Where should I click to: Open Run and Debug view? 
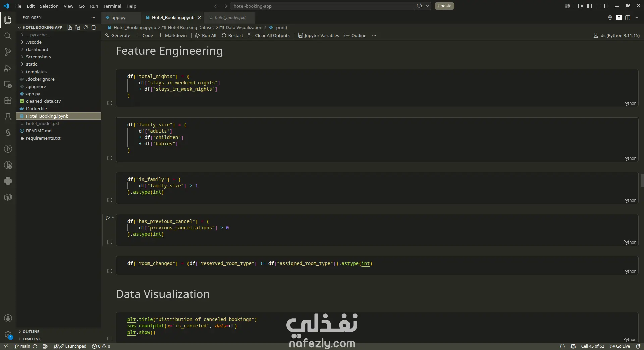8,69
